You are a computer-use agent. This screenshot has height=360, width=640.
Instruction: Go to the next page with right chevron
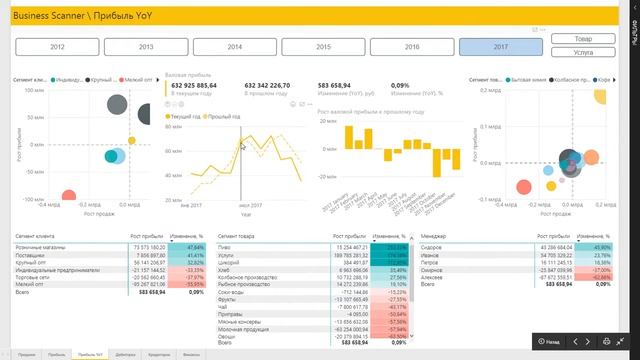(588, 342)
